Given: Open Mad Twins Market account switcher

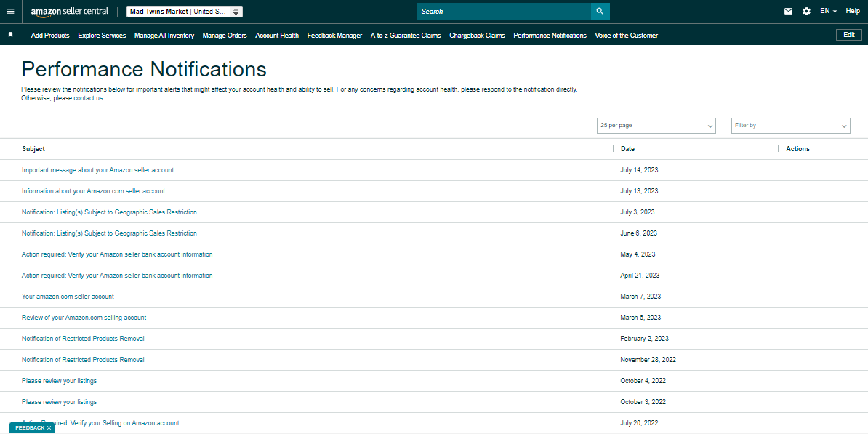Looking at the screenshot, I should [185, 12].
